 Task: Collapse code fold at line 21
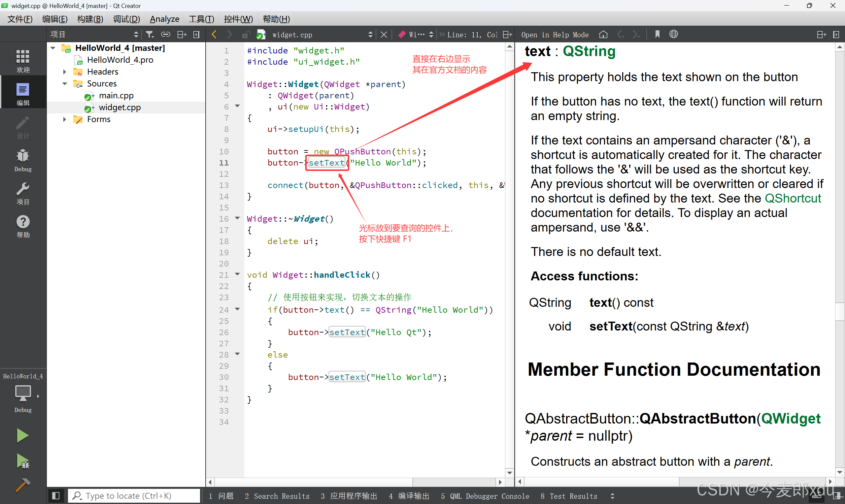[x=238, y=274]
